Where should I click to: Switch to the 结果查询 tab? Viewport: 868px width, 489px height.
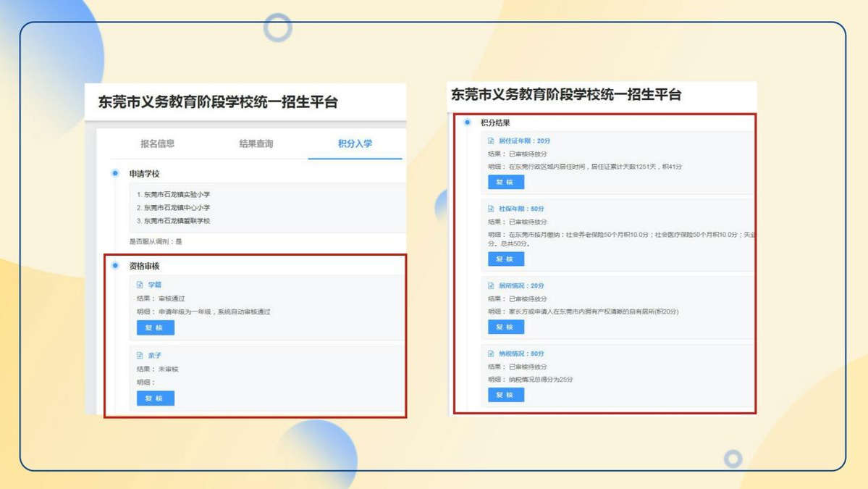click(256, 143)
